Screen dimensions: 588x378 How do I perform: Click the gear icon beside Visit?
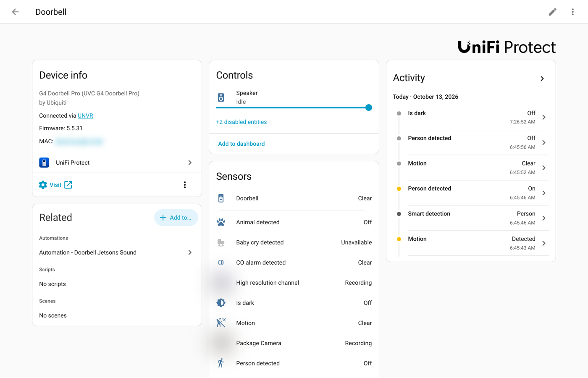point(43,185)
